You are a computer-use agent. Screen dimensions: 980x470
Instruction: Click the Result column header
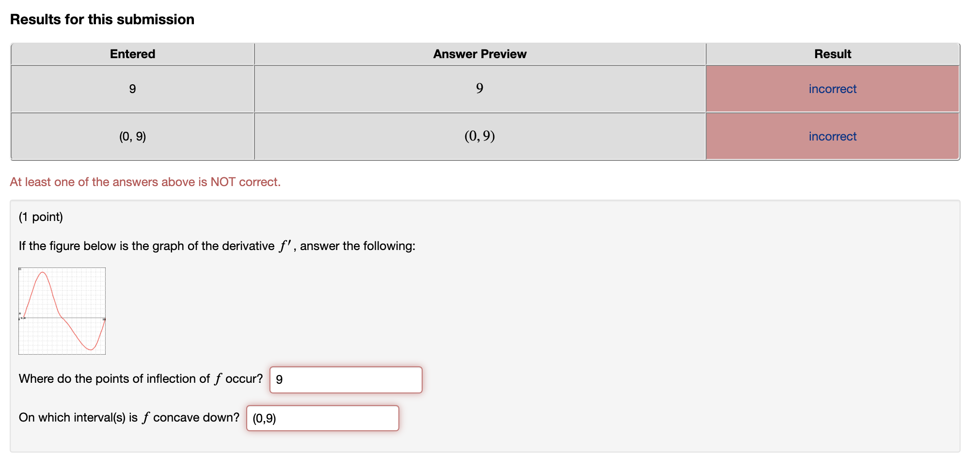[x=832, y=54]
